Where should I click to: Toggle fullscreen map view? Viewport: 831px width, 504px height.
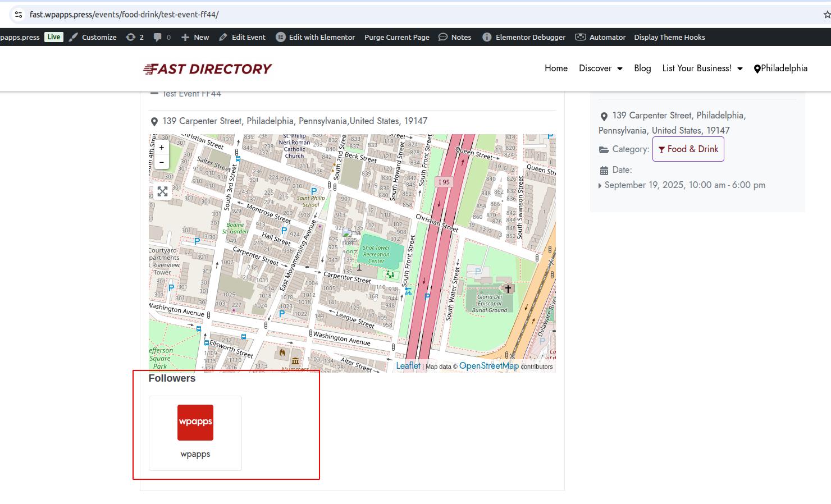coord(162,192)
